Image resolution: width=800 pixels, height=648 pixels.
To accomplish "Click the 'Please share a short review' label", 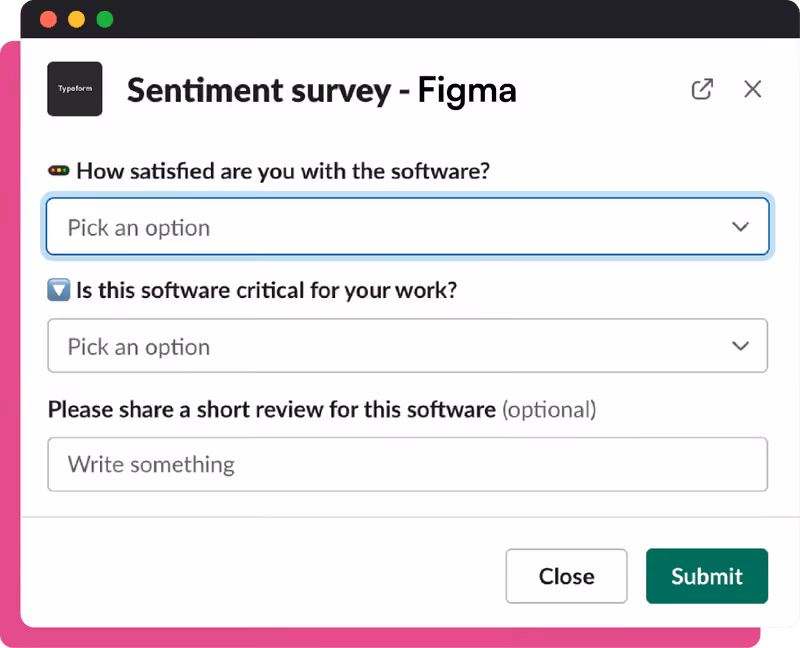I will click(272, 409).
